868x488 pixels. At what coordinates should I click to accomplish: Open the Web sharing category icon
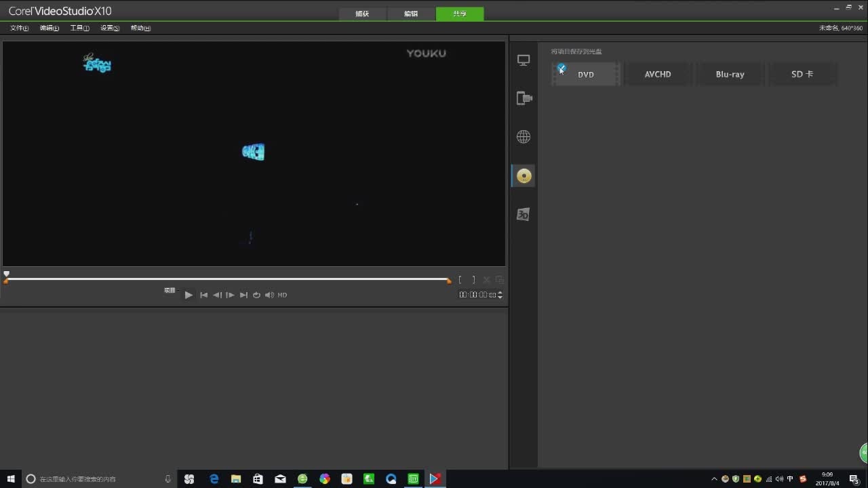[x=524, y=137]
